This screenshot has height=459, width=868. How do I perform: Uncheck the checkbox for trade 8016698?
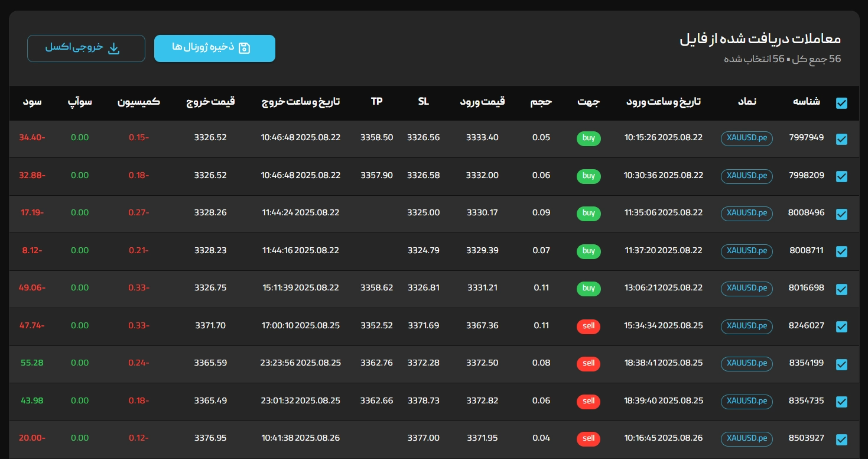click(841, 289)
